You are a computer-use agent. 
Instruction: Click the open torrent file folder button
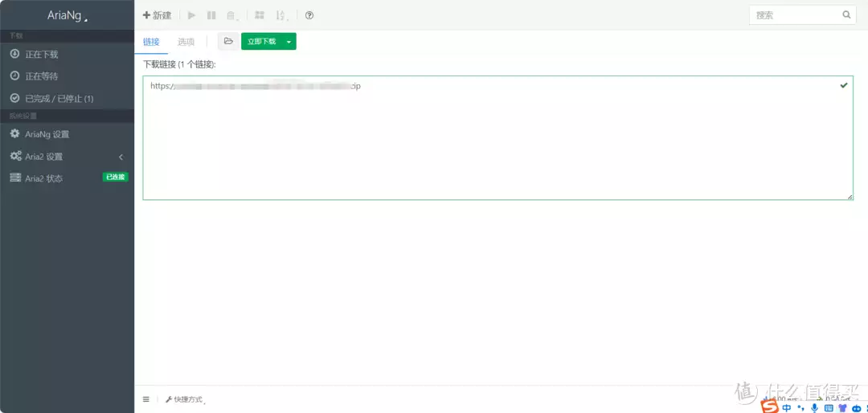click(x=228, y=42)
